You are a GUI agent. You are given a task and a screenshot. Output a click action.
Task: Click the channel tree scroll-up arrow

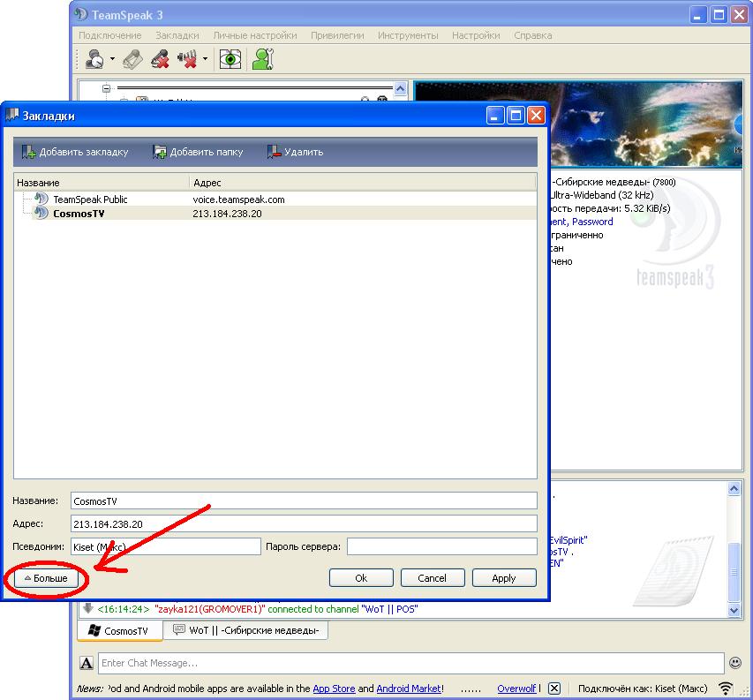coord(400,88)
